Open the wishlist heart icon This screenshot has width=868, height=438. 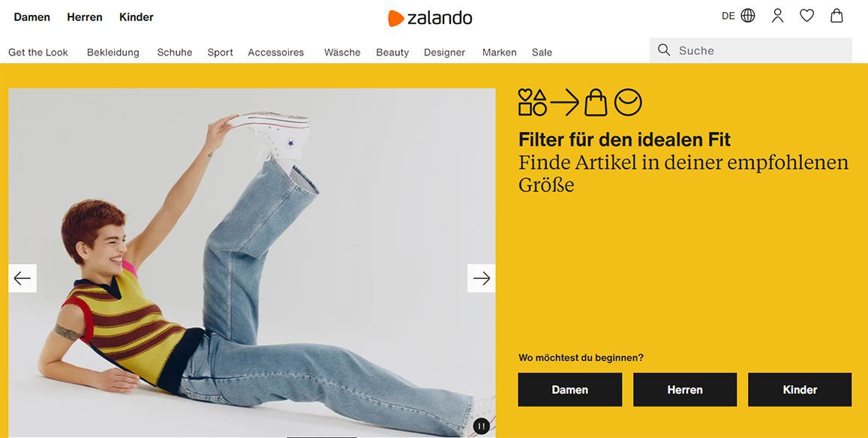pyautogui.click(x=806, y=16)
